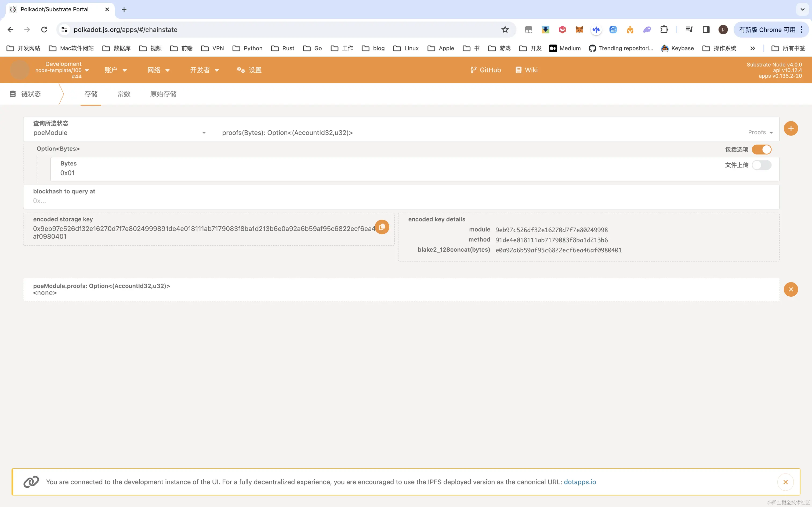Disable the 包括选项 toggle
The image size is (812, 507).
click(x=762, y=149)
